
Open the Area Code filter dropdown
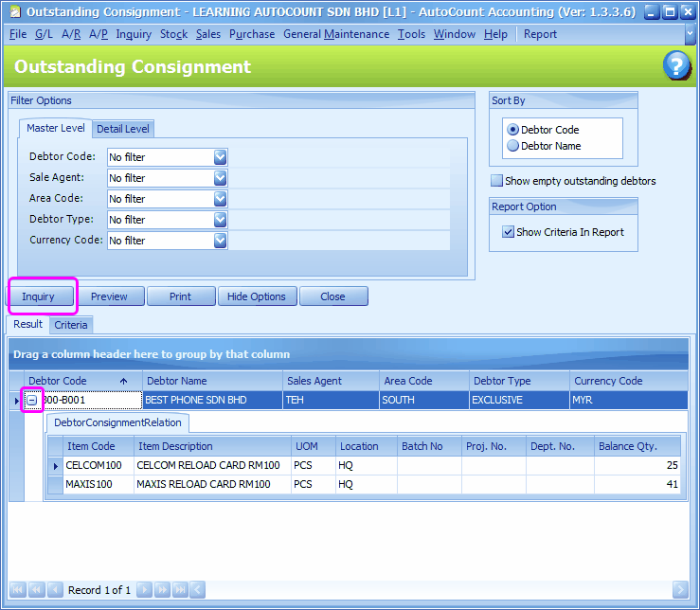220,199
